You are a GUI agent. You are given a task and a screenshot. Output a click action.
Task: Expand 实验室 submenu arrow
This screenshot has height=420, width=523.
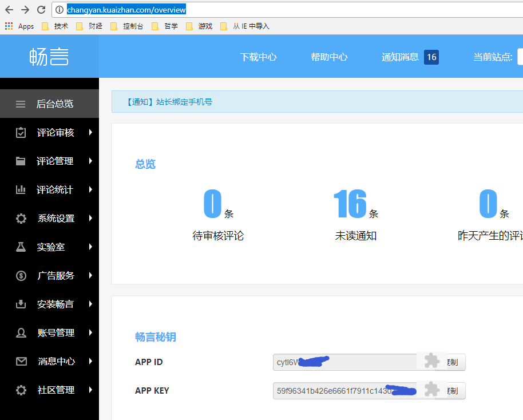coord(90,247)
